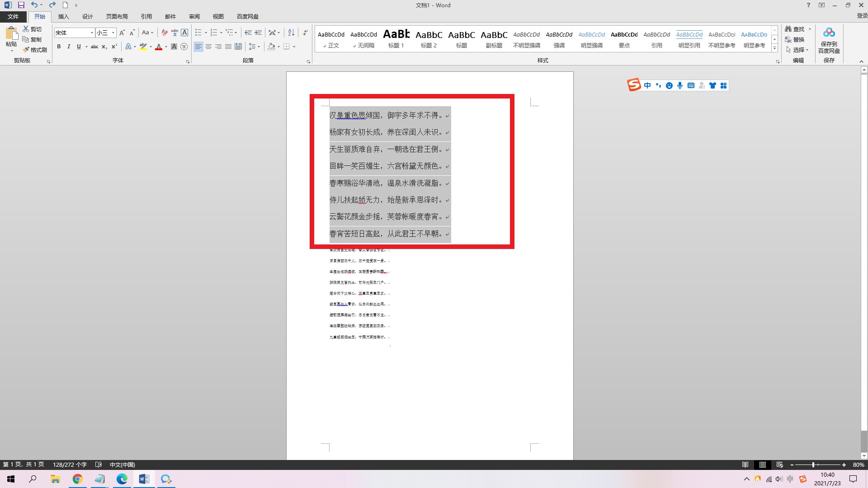Screen dimensions: 868x488
Task: Clear all formatting eraser icon
Action: 165,33
